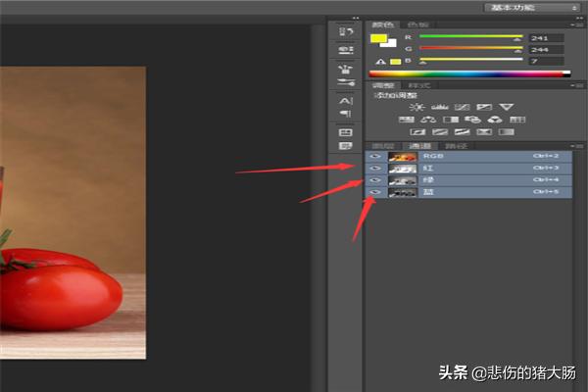588x392 pixels.
Task: Click the Color Balance adjustment icon
Action: (429, 120)
